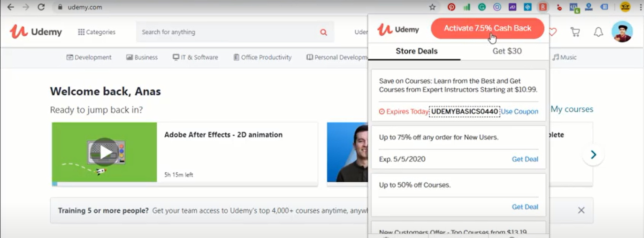Click the second course instructor thumbnail

pyautogui.click(x=347, y=152)
